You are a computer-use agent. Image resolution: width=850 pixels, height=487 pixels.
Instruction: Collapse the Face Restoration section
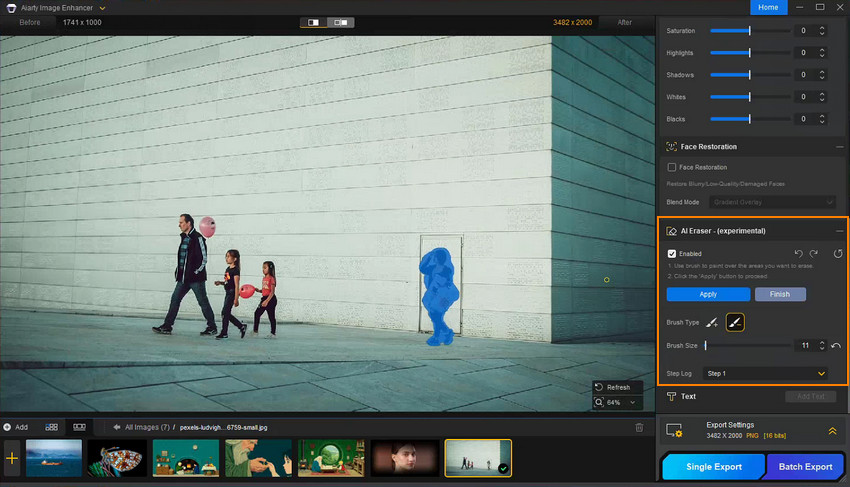point(838,147)
